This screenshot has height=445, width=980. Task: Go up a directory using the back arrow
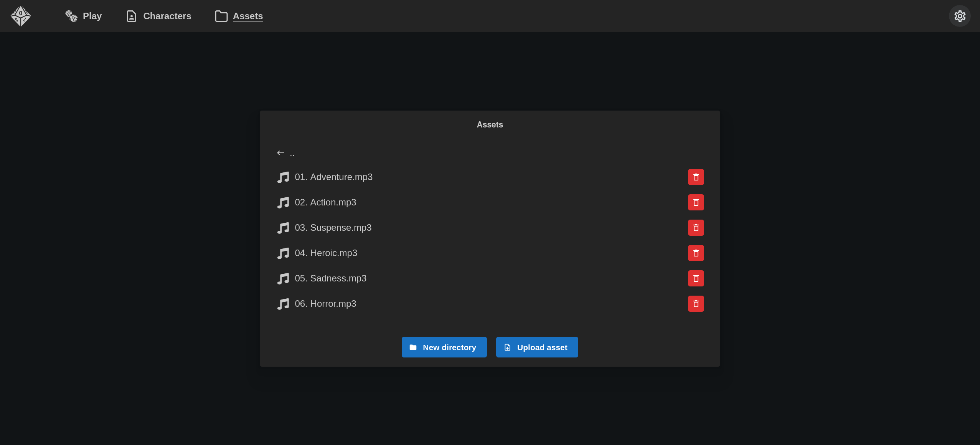(x=280, y=152)
